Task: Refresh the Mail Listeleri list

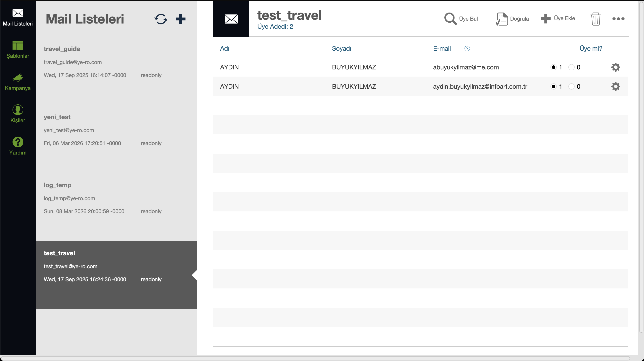Action: pos(161,19)
